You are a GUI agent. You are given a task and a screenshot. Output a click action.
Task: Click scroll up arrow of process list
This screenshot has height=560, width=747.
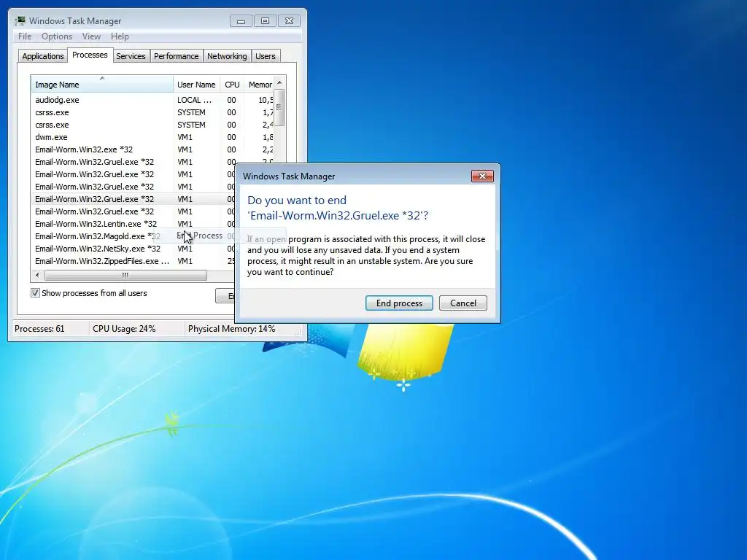[x=279, y=82]
